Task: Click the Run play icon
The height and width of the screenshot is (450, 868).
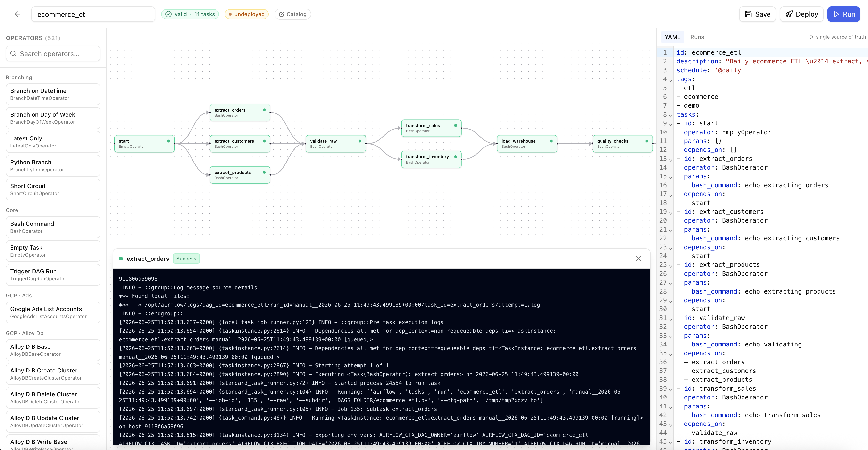Action: (836, 14)
